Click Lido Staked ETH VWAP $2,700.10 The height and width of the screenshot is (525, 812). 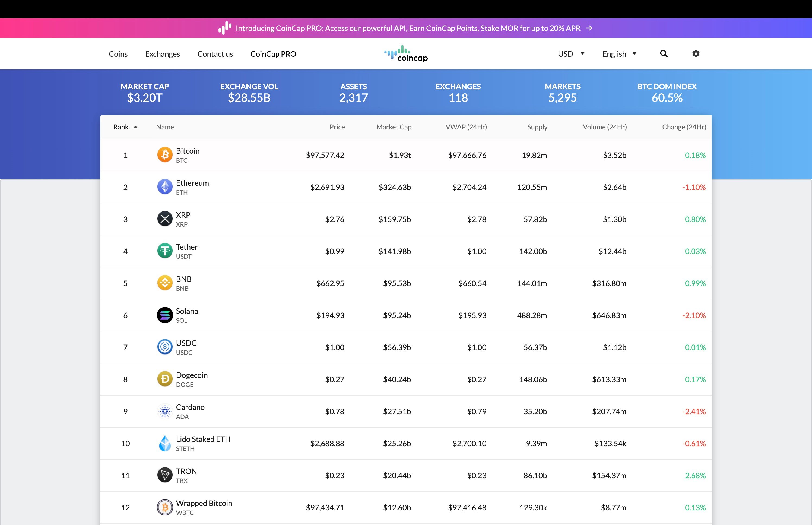(469, 444)
